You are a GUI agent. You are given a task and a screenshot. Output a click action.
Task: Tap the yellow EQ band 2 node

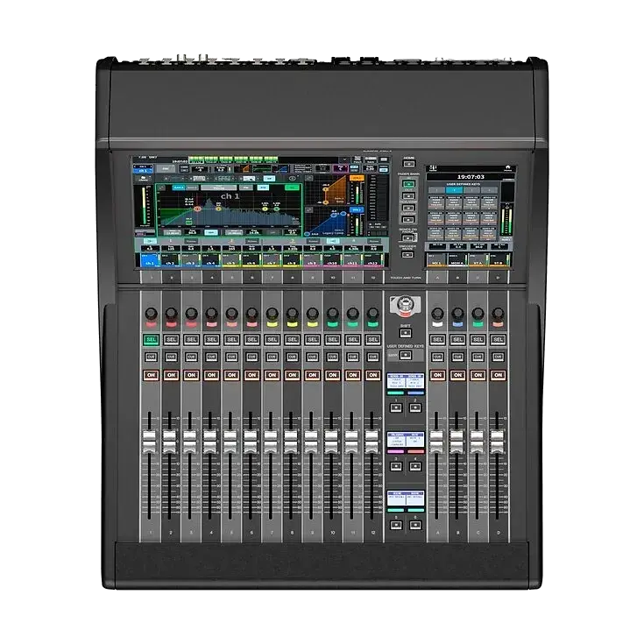[219, 209]
